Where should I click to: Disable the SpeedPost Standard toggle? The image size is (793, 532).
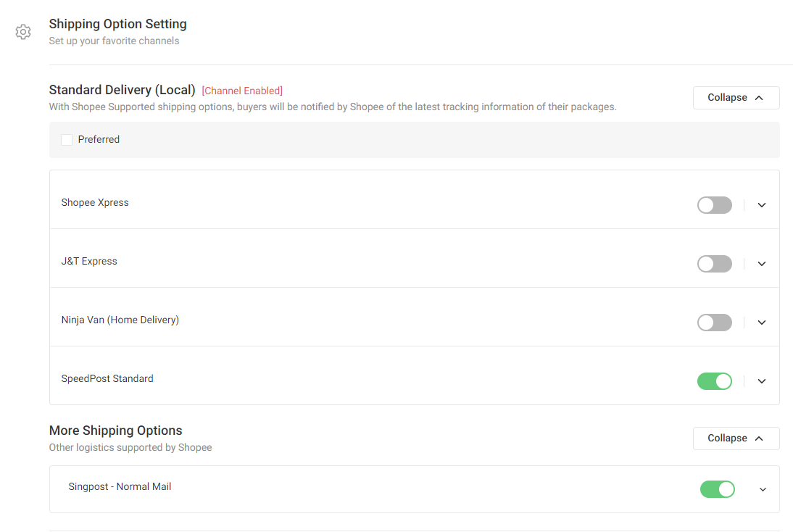pyautogui.click(x=714, y=381)
